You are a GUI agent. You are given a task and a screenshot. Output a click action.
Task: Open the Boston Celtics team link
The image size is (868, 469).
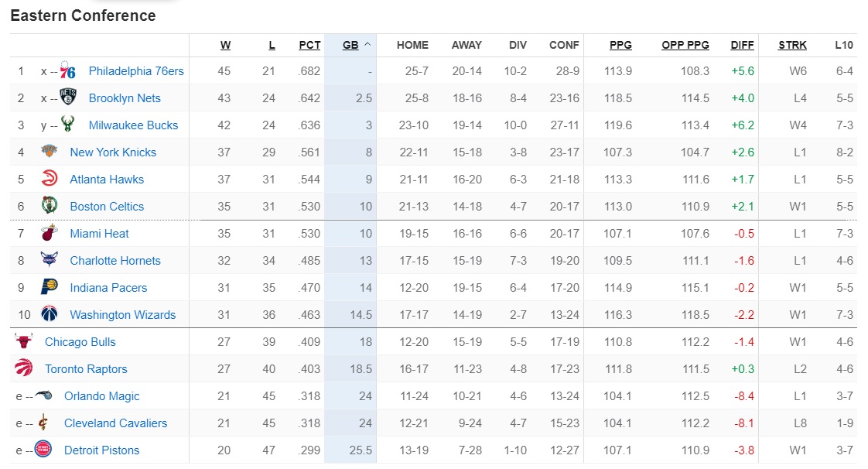coord(107,207)
